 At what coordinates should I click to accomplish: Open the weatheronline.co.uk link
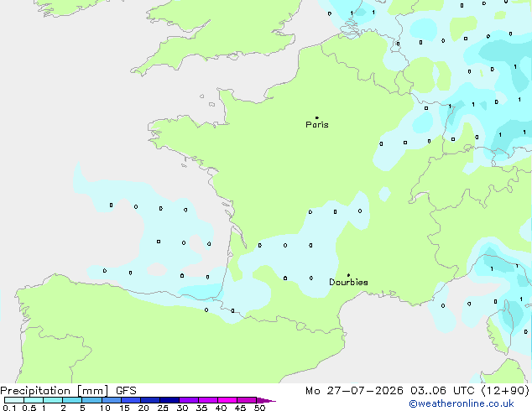tap(462, 403)
